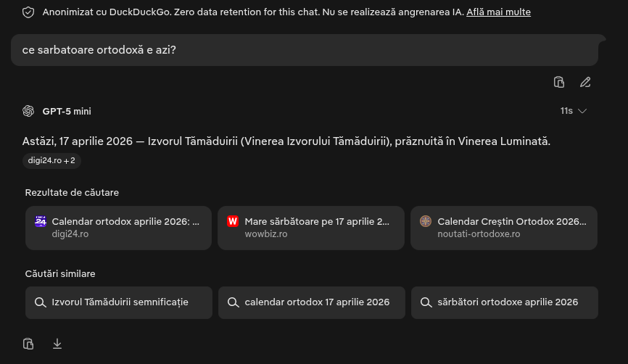Search Izvorul Tămăduirii semnificație suggestion
The image size is (628, 364).
[120, 302]
